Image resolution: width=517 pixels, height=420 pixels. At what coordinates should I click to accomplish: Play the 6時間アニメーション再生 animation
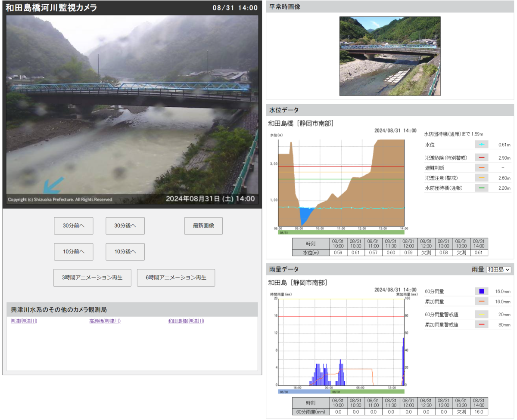click(x=176, y=278)
